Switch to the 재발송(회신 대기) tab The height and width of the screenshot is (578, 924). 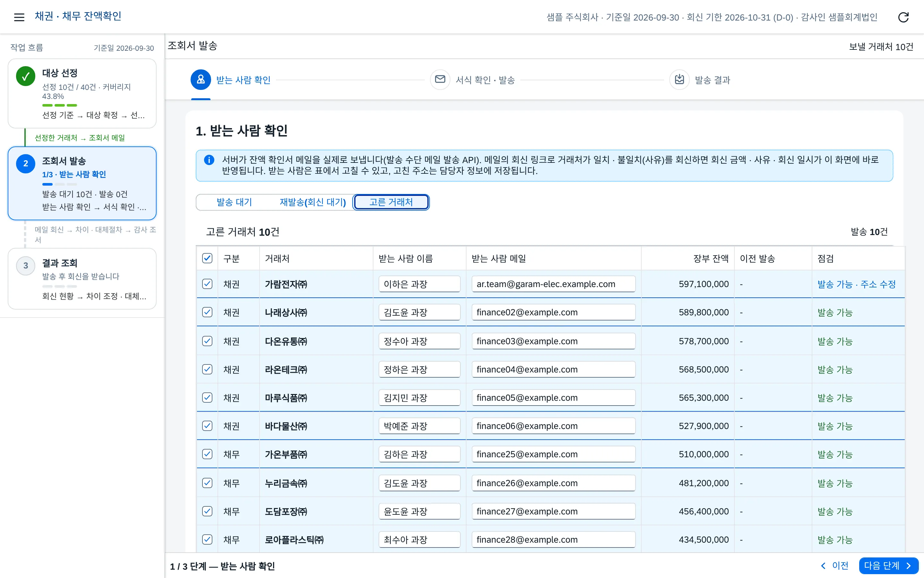[312, 202]
